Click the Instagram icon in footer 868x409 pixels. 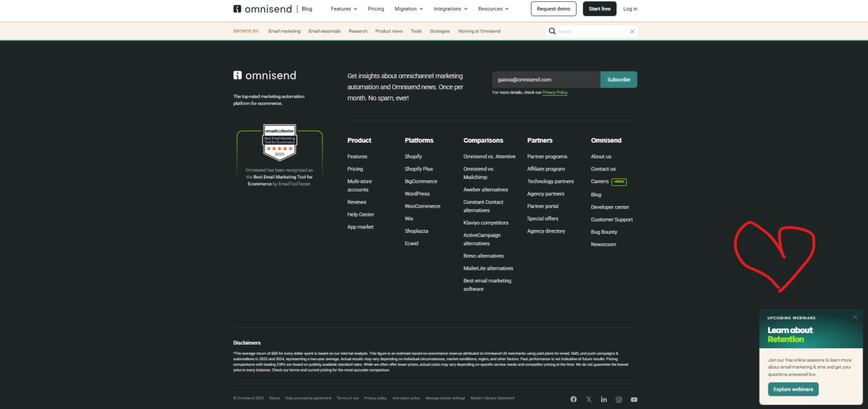[x=618, y=399]
